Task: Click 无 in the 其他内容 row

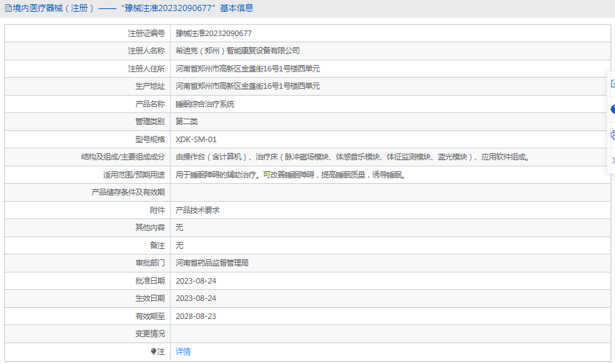Action: [180, 227]
